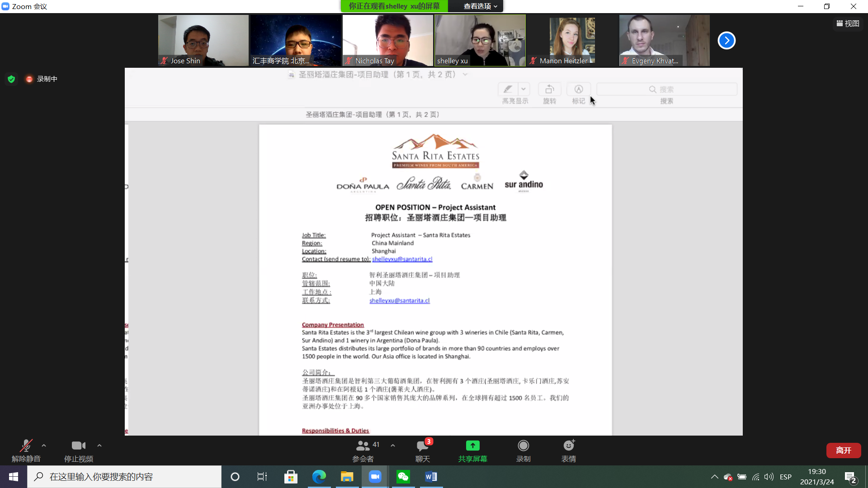Expand audio options arrow next to 解除静音

pyautogui.click(x=44, y=446)
